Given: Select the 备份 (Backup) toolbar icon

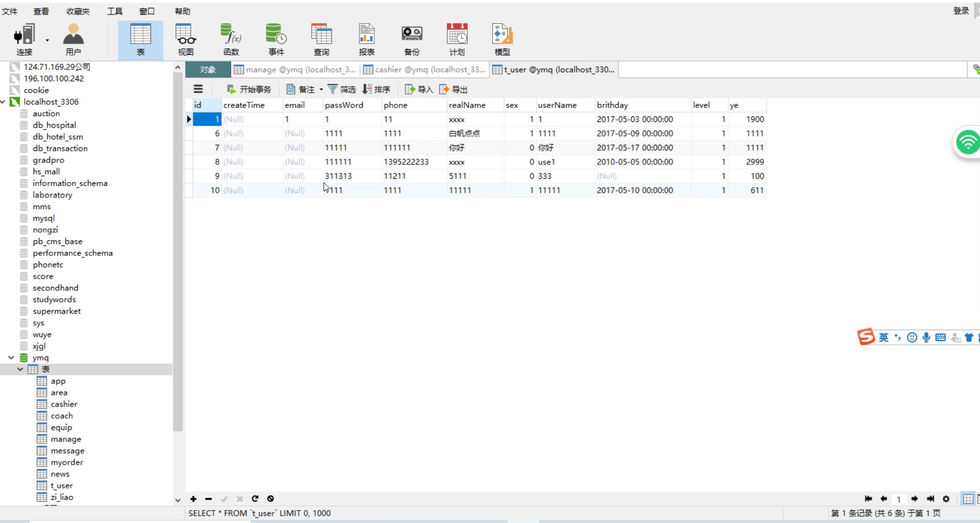Looking at the screenshot, I should (x=411, y=40).
